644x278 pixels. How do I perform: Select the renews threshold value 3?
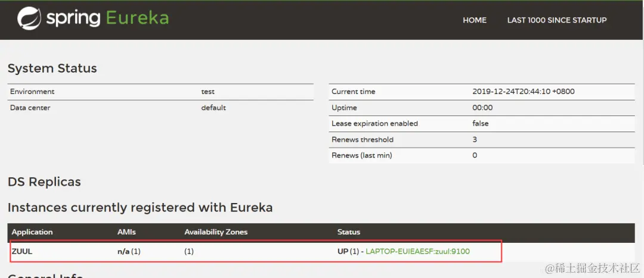pos(475,139)
